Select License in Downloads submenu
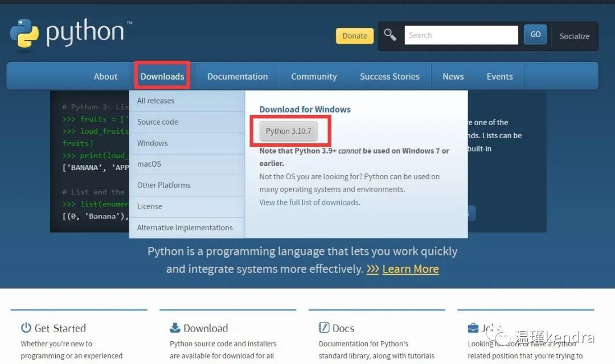Screen dimensions: 615x364 tap(187, 206)
